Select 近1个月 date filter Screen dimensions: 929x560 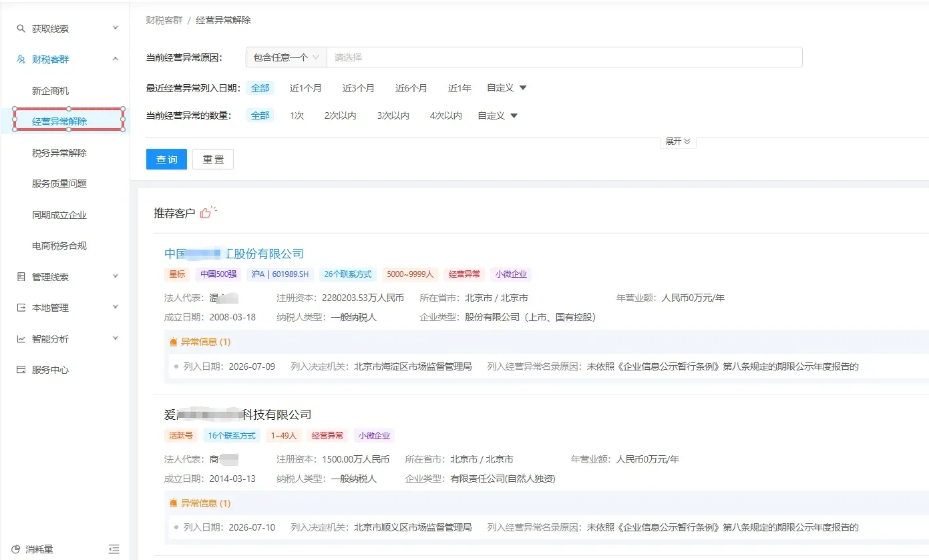(x=306, y=88)
